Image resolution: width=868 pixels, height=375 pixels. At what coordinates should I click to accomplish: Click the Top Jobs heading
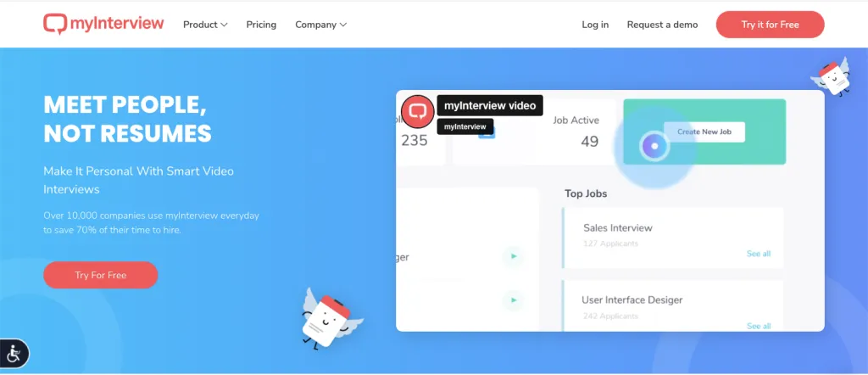[x=586, y=193]
